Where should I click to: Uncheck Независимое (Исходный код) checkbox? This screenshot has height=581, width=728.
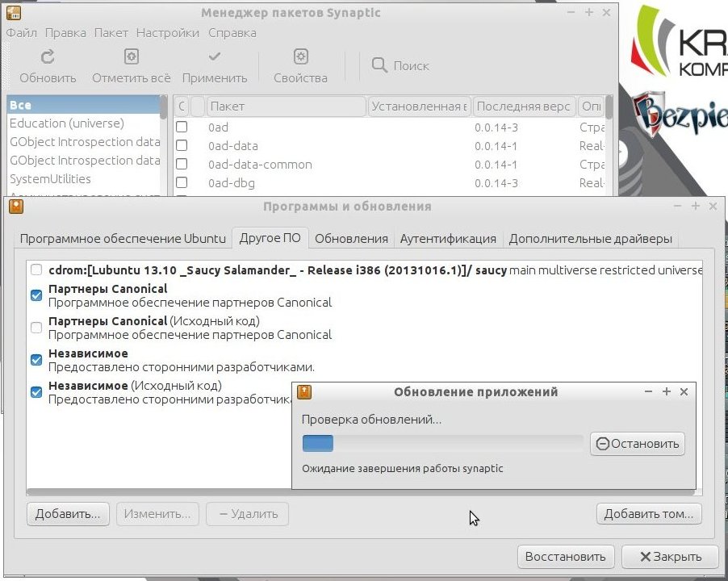[x=36, y=392]
